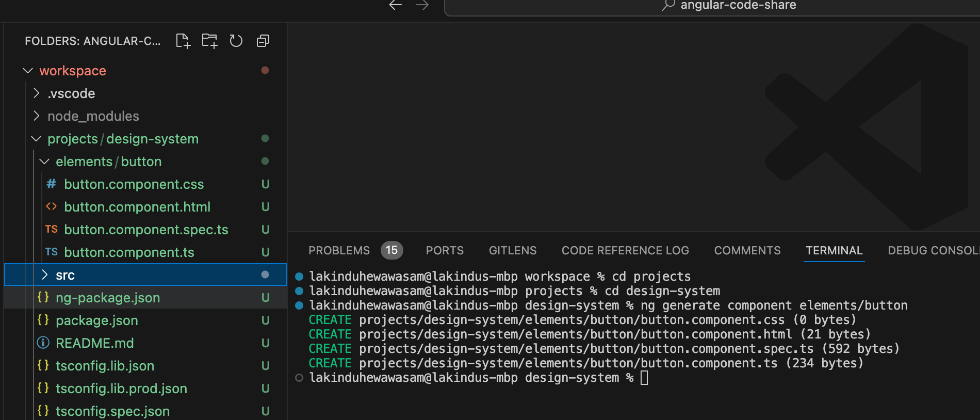Go back using the left arrow
980x420 pixels.
[x=396, y=5]
